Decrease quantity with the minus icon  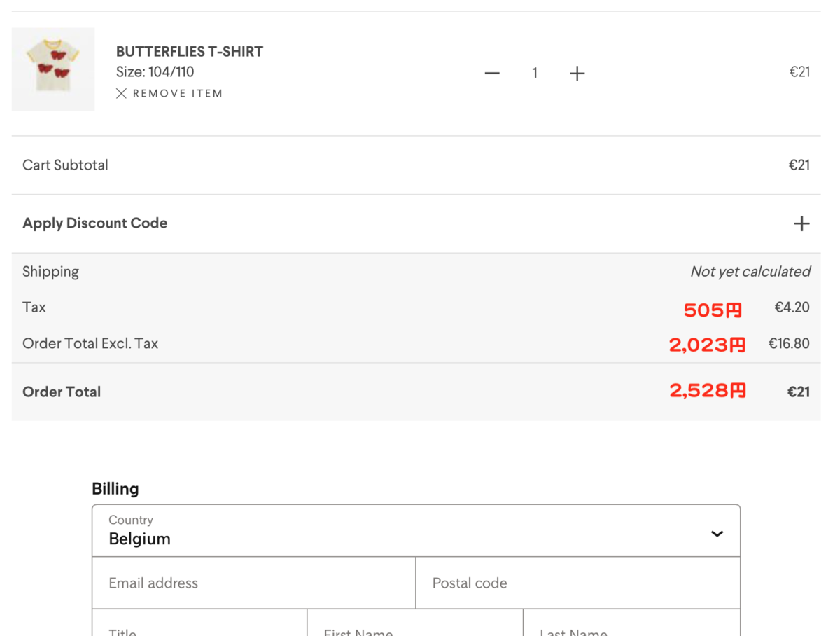pyautogui.click(x=492, y=73)
